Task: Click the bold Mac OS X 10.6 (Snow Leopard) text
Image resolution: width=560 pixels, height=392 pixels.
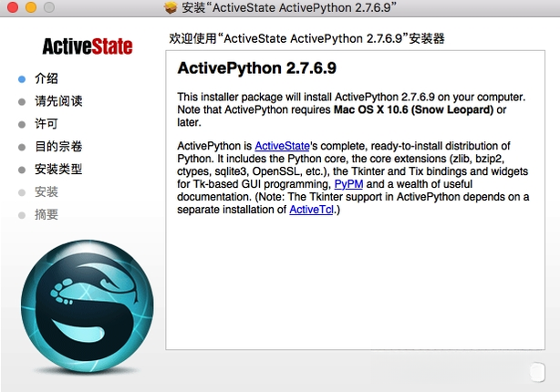Action: 413,109
